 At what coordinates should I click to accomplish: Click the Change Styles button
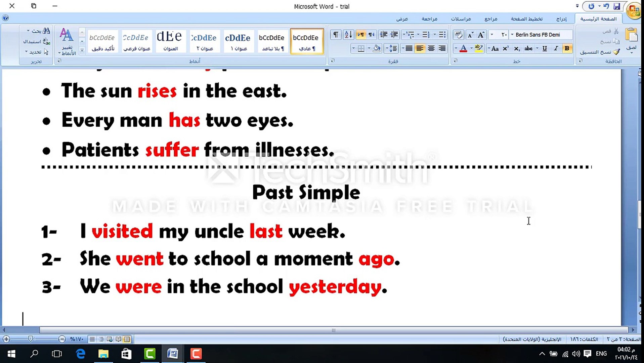(x=67, y=41)
